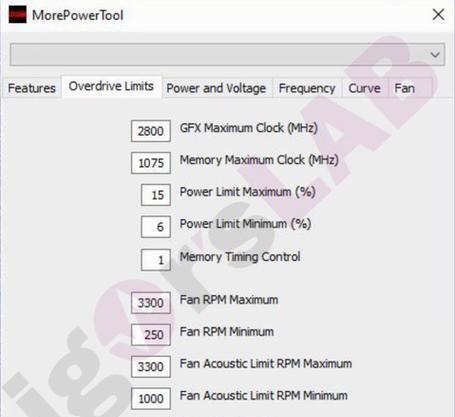Go to the Fan tab

[405, 88]
